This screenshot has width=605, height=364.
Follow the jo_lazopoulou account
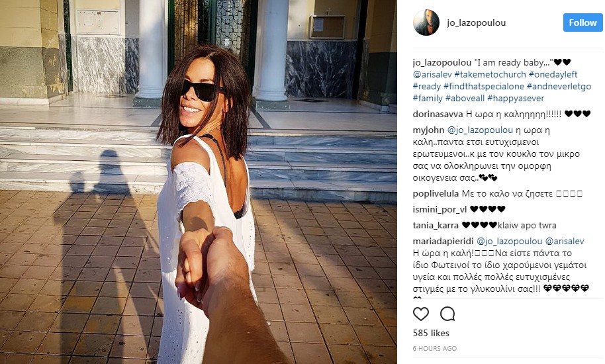pos(582,23)
